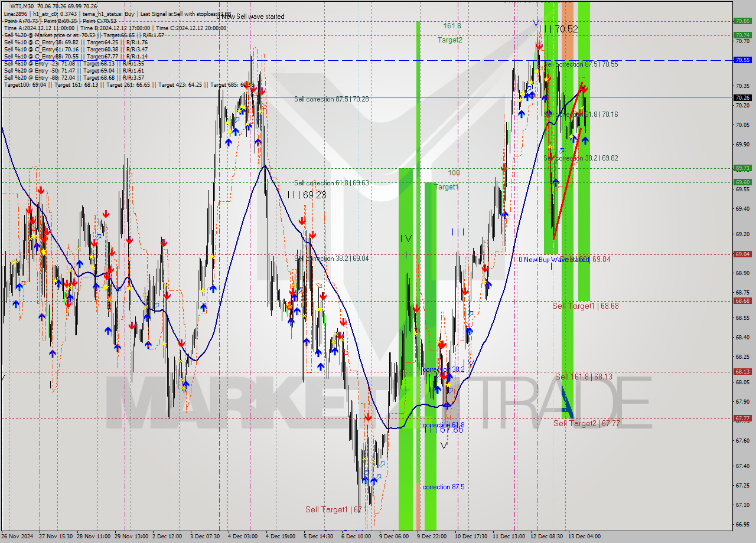Click the 'I I I 69.23' wave label
The image size is (756, 543).
pos(307,195)
